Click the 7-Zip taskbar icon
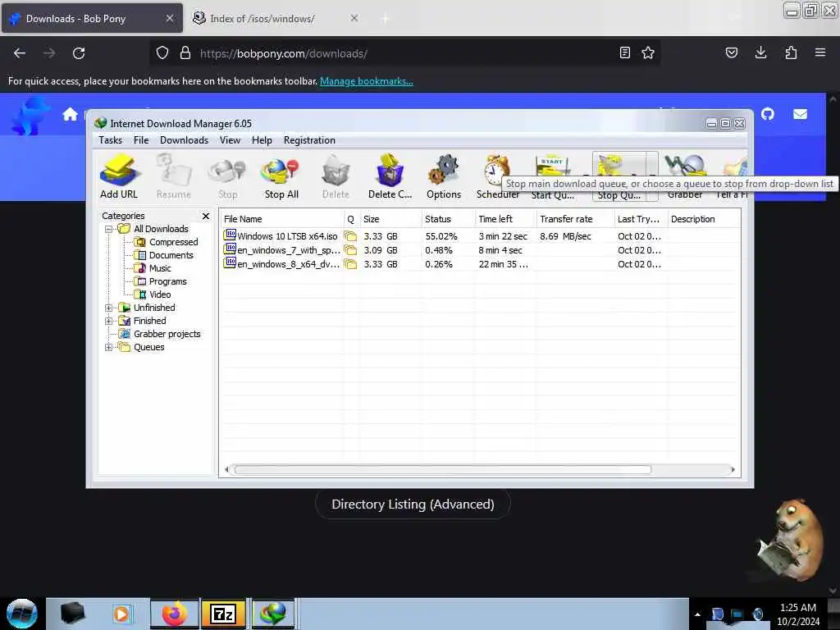Viewport: 840px width, 630px height. 223,614
